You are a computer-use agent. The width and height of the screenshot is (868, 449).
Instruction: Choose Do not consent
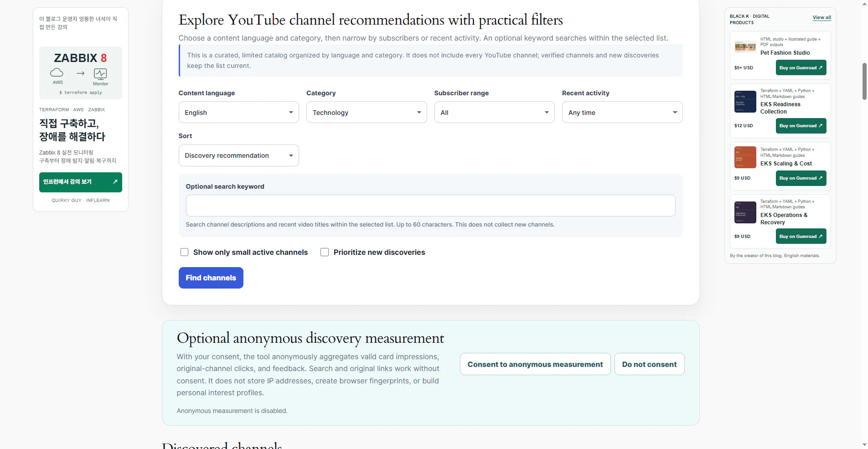(x=649, y=364)
